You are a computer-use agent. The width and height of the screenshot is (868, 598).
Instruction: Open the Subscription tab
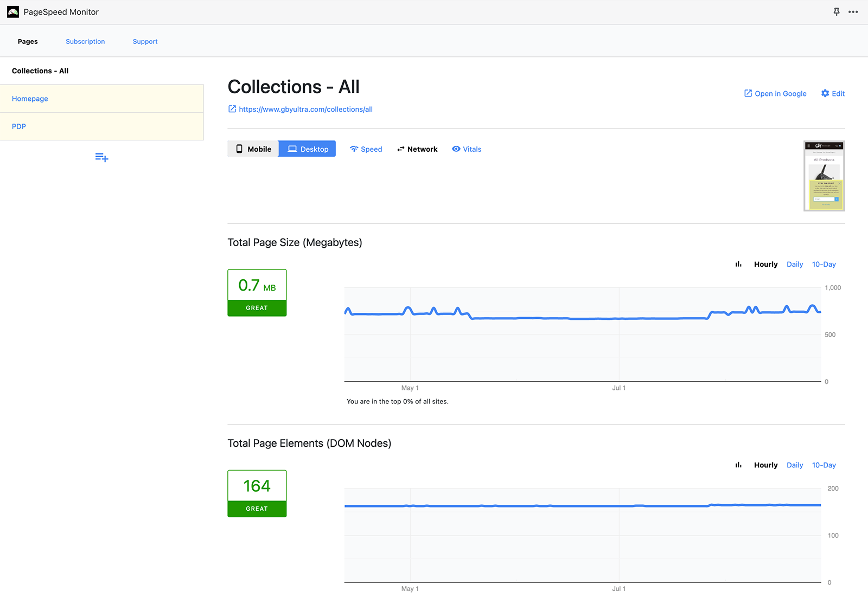tap(85, 41)
